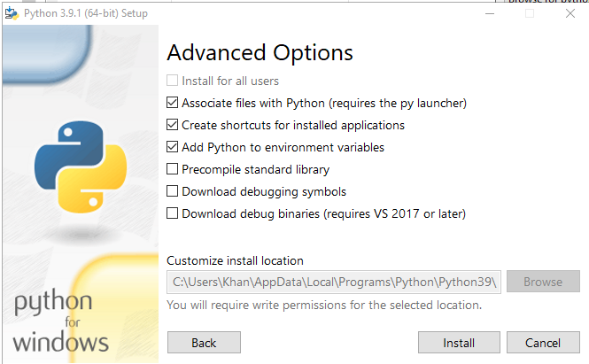Minimize the Python Setup window
Viewport: 589px width, 364px height.
pos(490,13)
